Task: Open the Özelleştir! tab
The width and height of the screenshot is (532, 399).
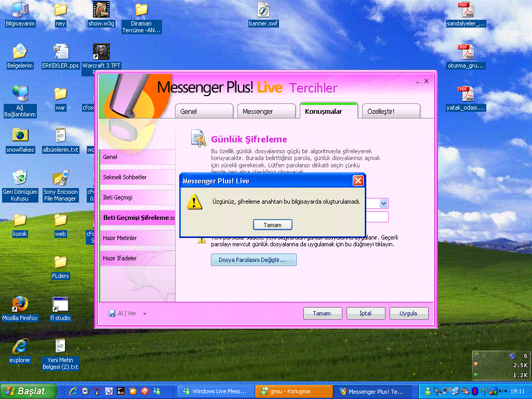Action: (391, 111)
